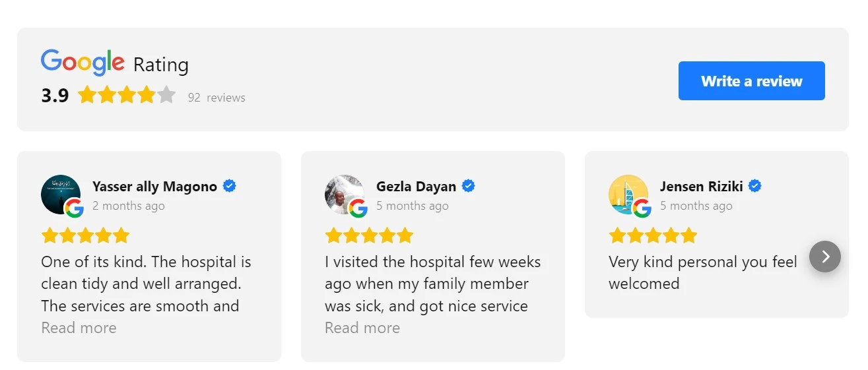Click the Gezla Dayan reviewer name
This screenshot has width=868, height=370.
pos(416,187)
